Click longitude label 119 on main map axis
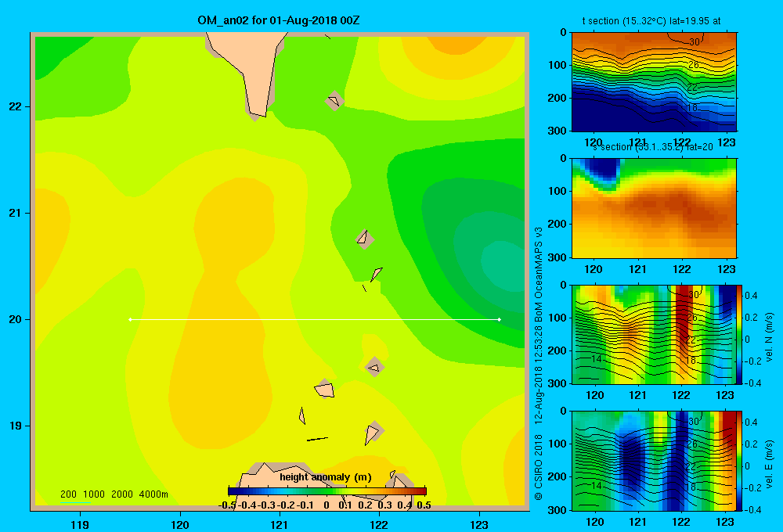Screen dimensions: 783x532 [x=80, y=524]
